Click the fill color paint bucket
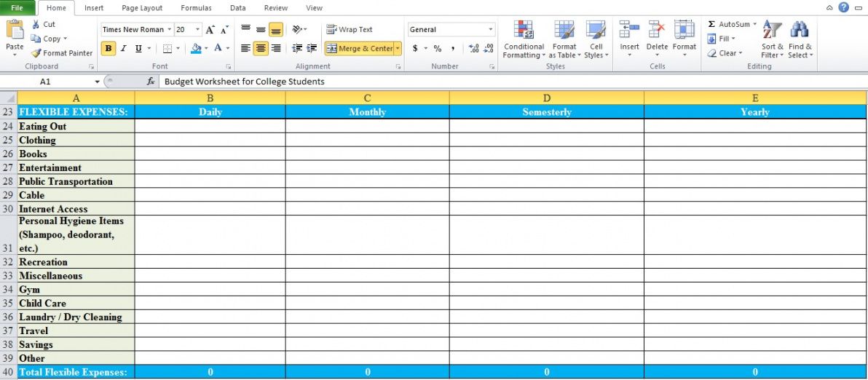Screen dimensions: 868x380 pos(195,49)
